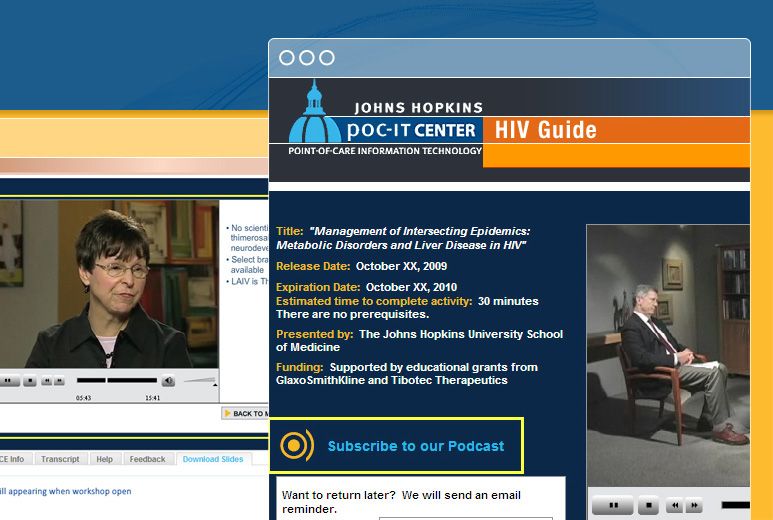
Task: Fast-forward the HIV Guide video
Action: [x=693, y=505]
